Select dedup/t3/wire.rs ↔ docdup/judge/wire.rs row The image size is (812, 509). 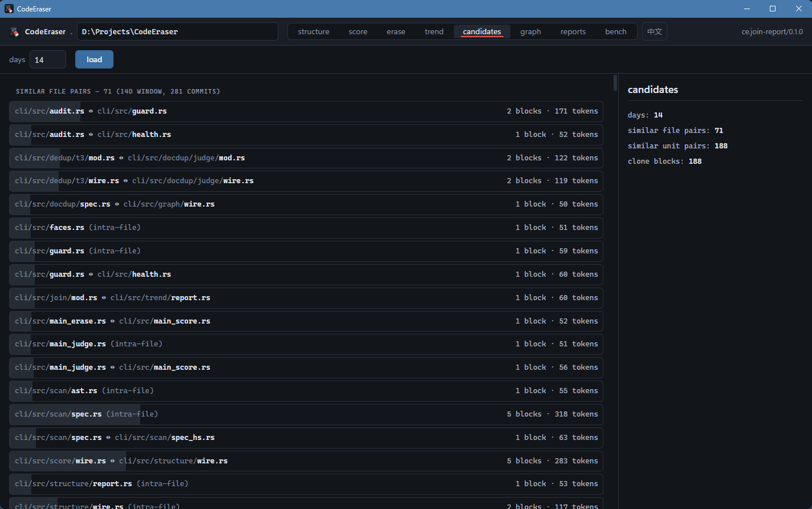(x=306, y=181)
